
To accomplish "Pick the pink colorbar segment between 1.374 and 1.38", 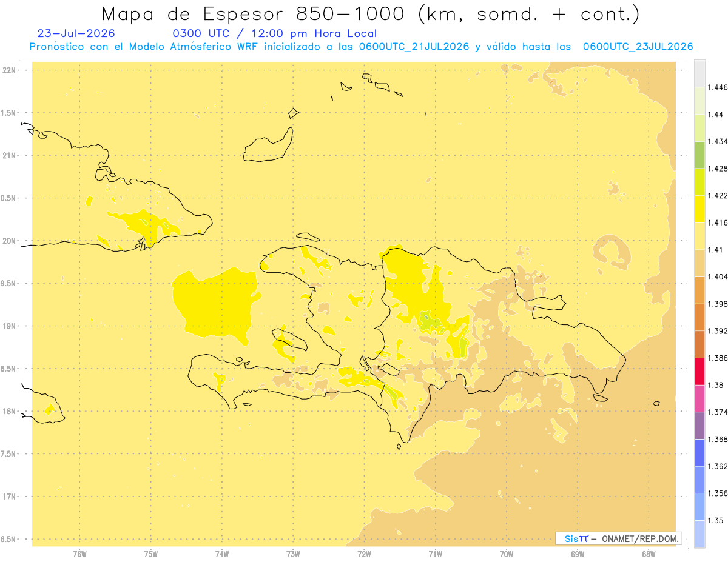I will click(699, 398).
